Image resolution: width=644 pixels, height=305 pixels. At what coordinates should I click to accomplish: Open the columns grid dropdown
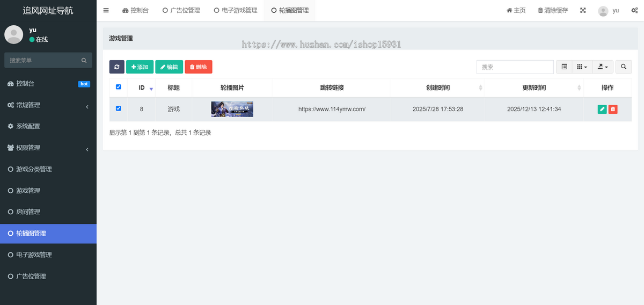coord(582,67)
